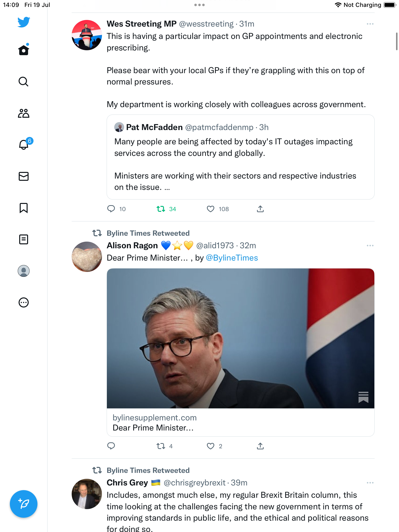Open the Home timeline icon
This screenshot has height=532, width=399.
pos(24,50)
